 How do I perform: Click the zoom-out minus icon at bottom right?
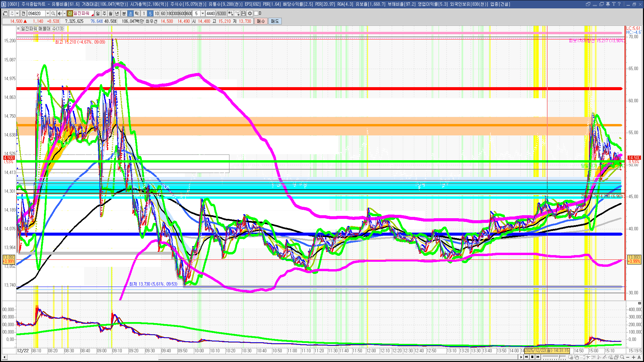(x=628, y=357)
